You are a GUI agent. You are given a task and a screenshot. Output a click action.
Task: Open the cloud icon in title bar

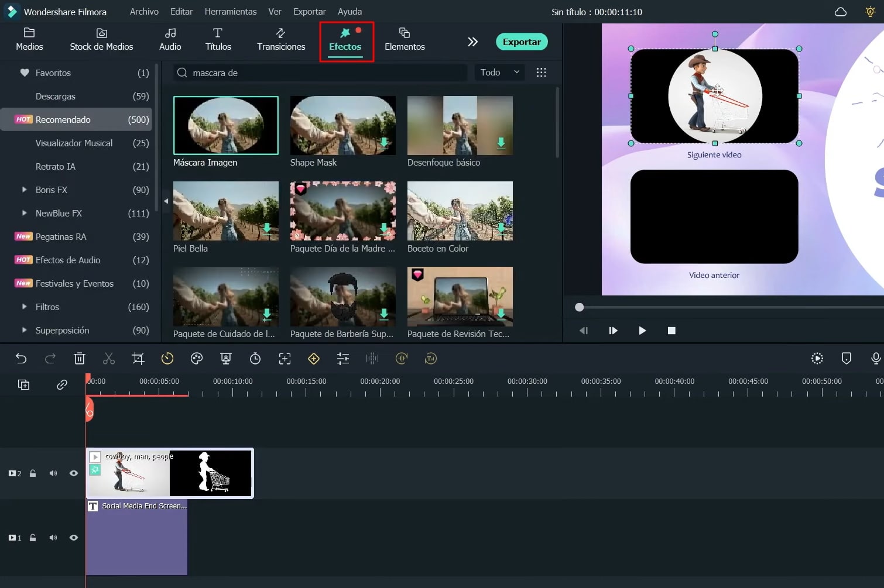click(841, 12)
